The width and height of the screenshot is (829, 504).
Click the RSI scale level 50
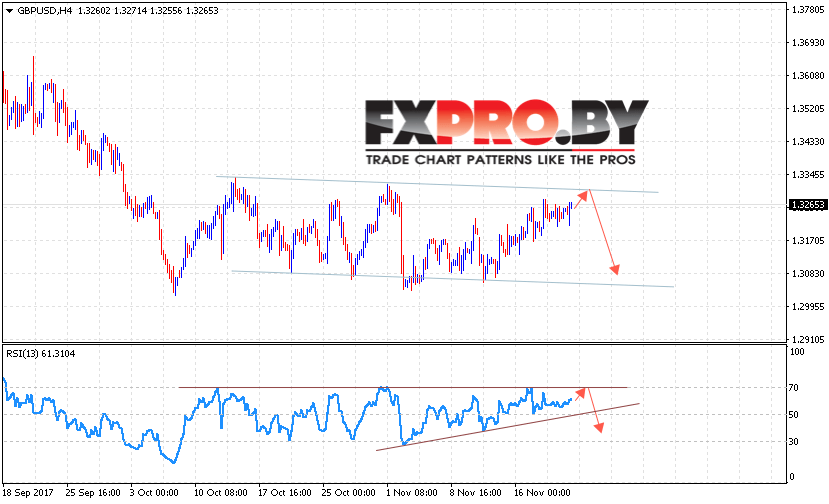(x=793, y=415)
